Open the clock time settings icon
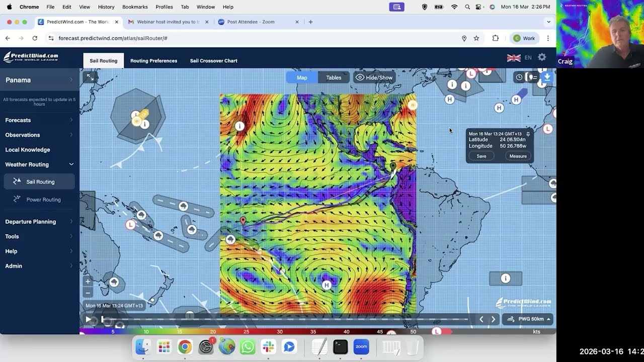 pyautogui.click(x=519, y=77)
